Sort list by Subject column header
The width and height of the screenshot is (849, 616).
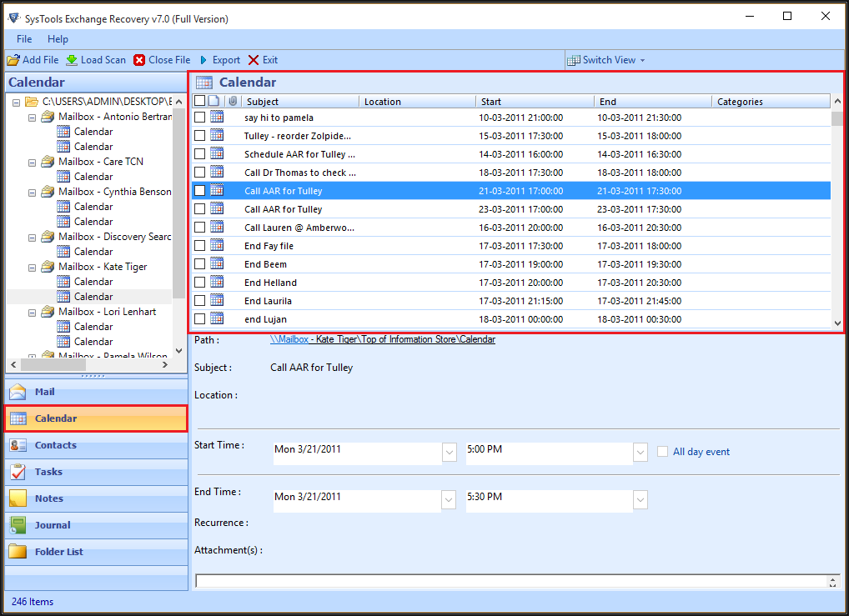point(300,101)
